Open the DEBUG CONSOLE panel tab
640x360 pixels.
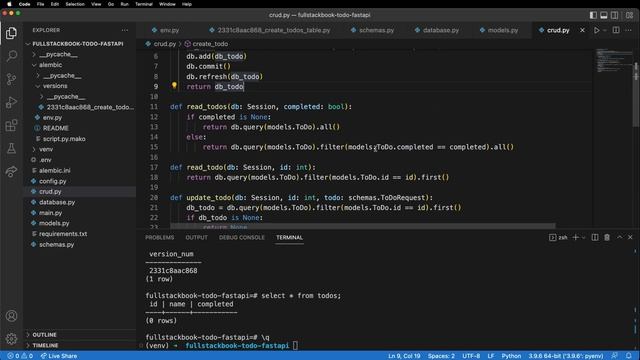(242, 238)
